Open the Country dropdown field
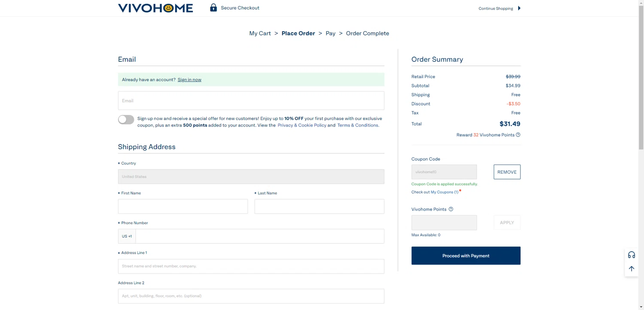644x310 pixels. pos(251,177)
